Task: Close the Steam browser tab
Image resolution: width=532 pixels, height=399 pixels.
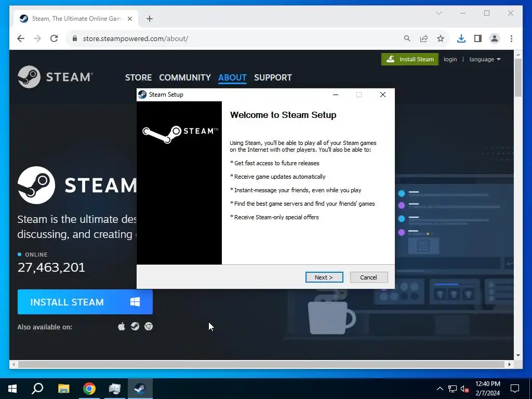Action: [129, 19]
